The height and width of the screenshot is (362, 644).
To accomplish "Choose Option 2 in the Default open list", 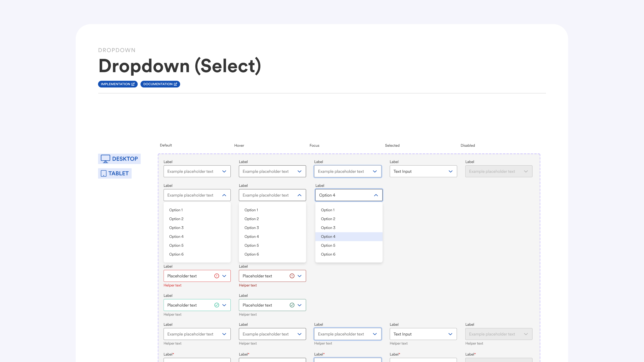I will (176, 219).
